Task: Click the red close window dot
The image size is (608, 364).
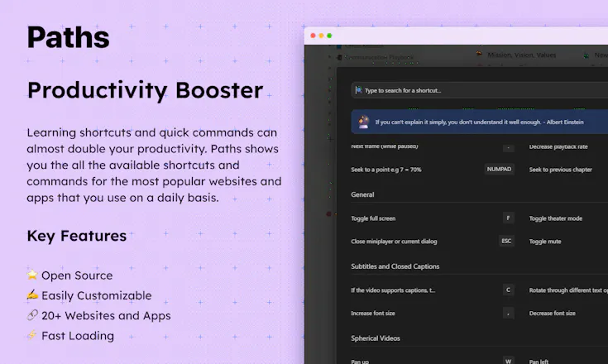Action: coord(313,36)
